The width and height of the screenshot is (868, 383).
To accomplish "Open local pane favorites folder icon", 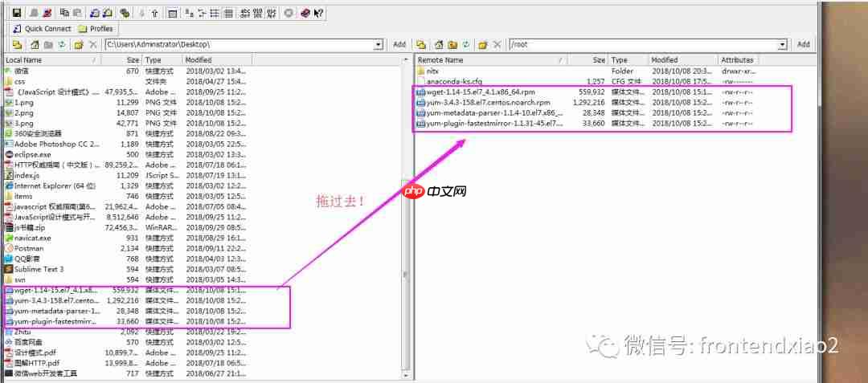I will pyautogui.click(x=79, y=45).
